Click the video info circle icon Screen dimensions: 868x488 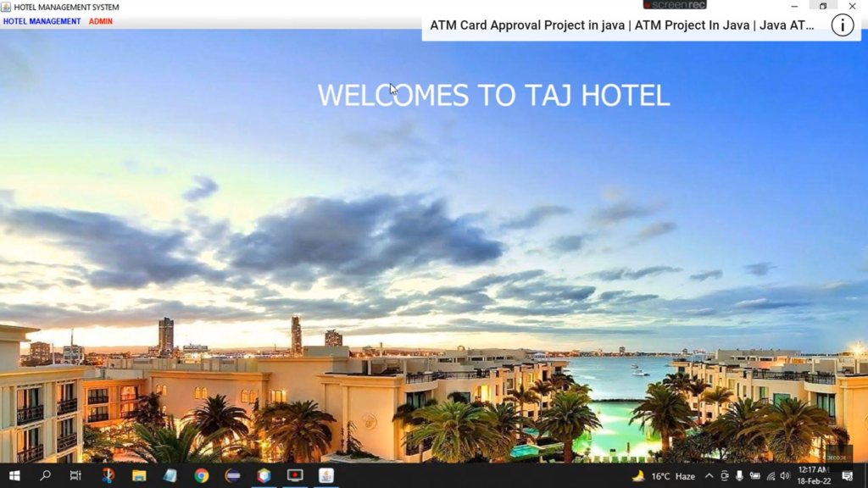click(x=843, y=25)
